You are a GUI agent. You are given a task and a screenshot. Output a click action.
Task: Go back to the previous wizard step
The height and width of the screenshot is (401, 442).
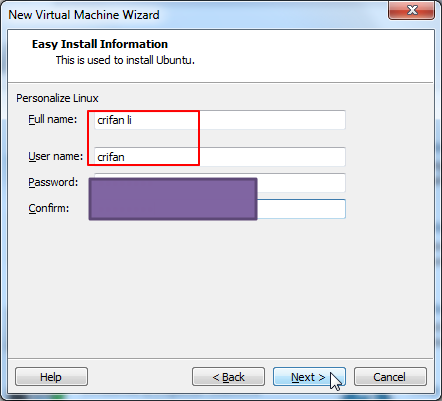coord(228,377)
